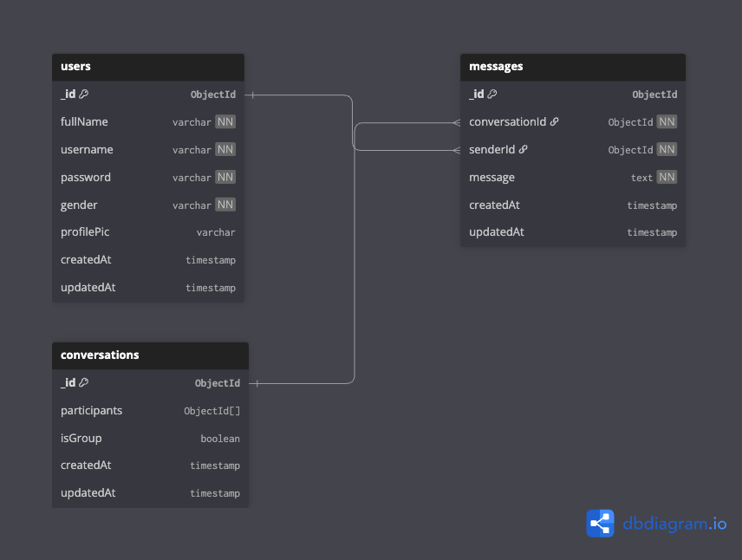Select the users table title bar
This screenshot has height=560, width=742.
[147, 66]
